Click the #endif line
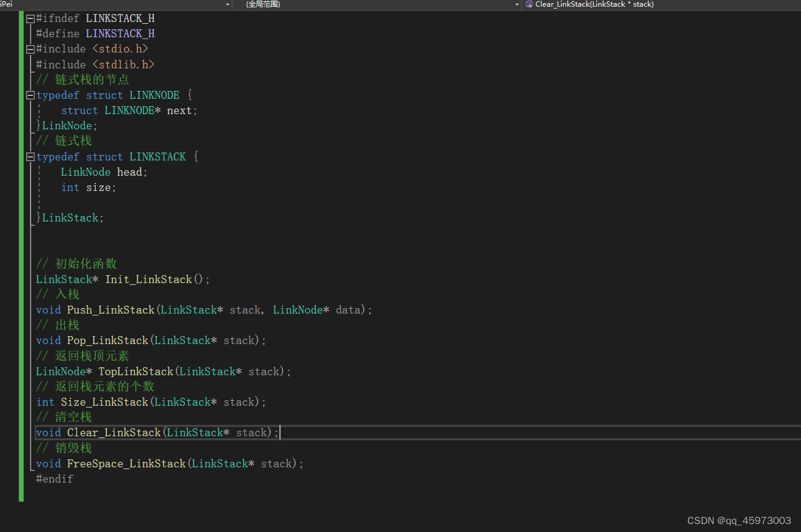801x532 pixels. click(x=54, y=479)
